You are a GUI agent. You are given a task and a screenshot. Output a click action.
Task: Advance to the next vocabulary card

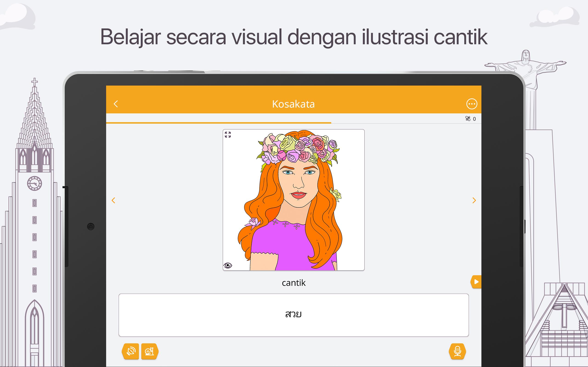[474, 200]
